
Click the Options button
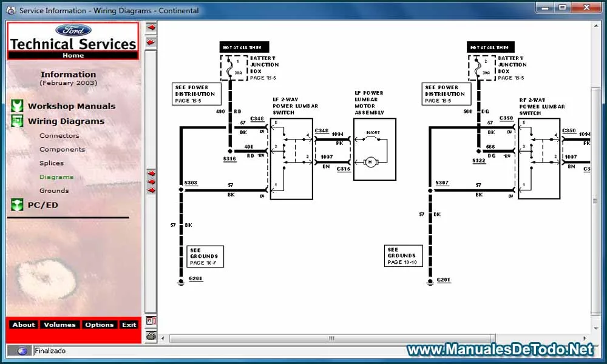tap(99, 325)
